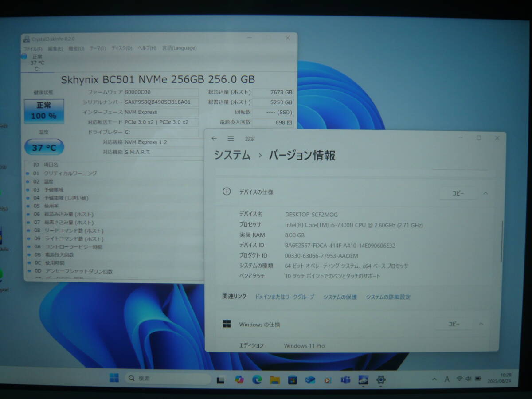Click the total host reads value 7673 GB
This screenshot has width=532, height=399.
273,92
